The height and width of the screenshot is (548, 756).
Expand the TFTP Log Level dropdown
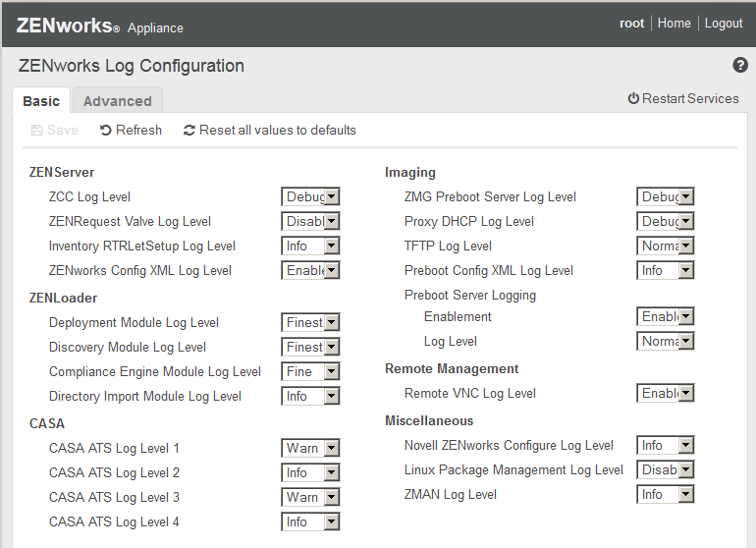click(666, 247)
